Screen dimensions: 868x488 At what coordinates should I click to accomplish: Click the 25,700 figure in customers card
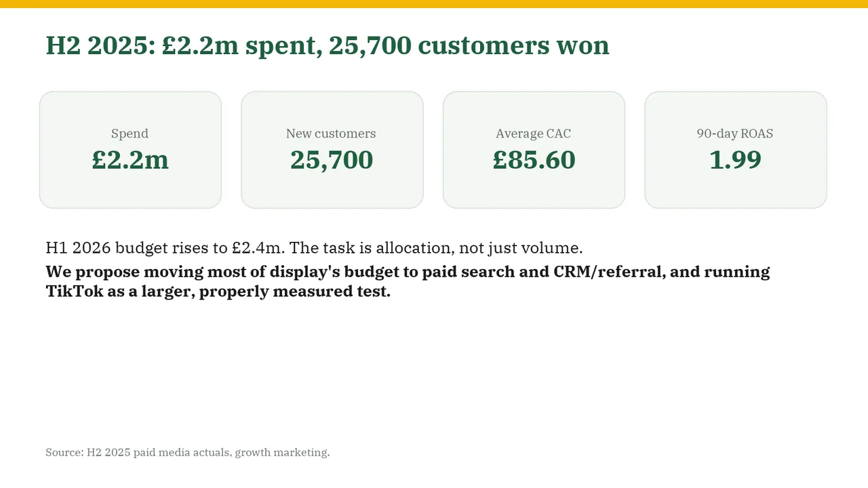click(x=332, y=160)
